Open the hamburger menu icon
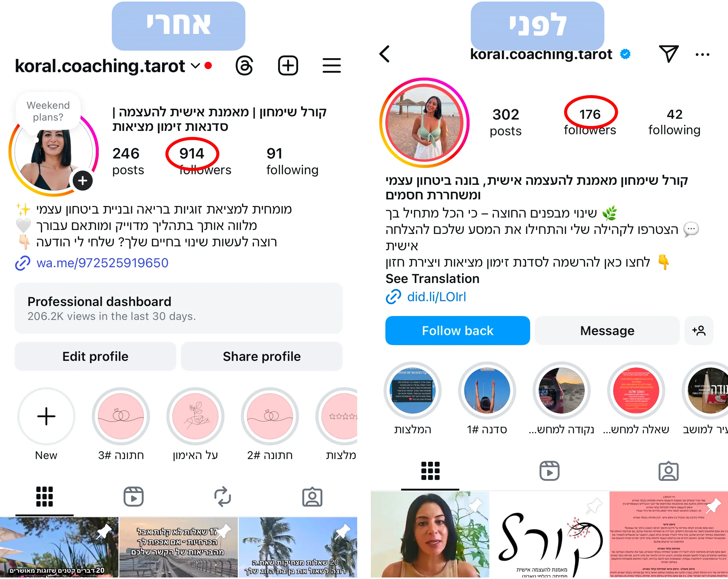 [331, 65]
